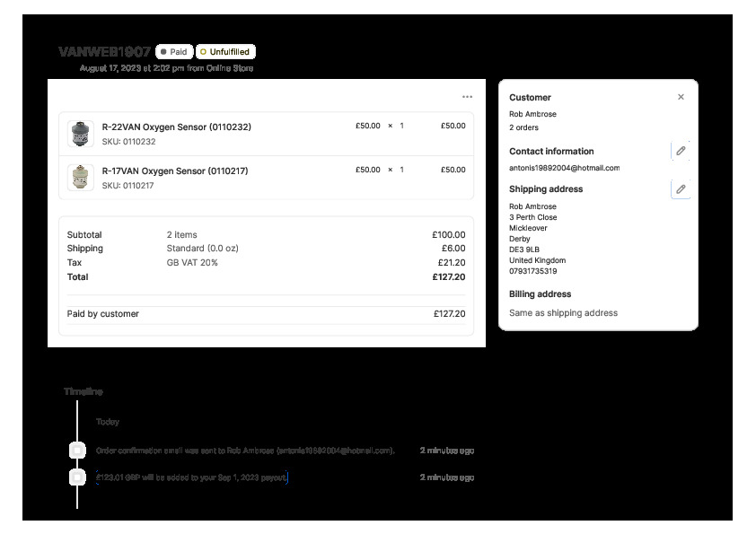
Task: Close the Customer panel
Action: click(x=681, y=97)
